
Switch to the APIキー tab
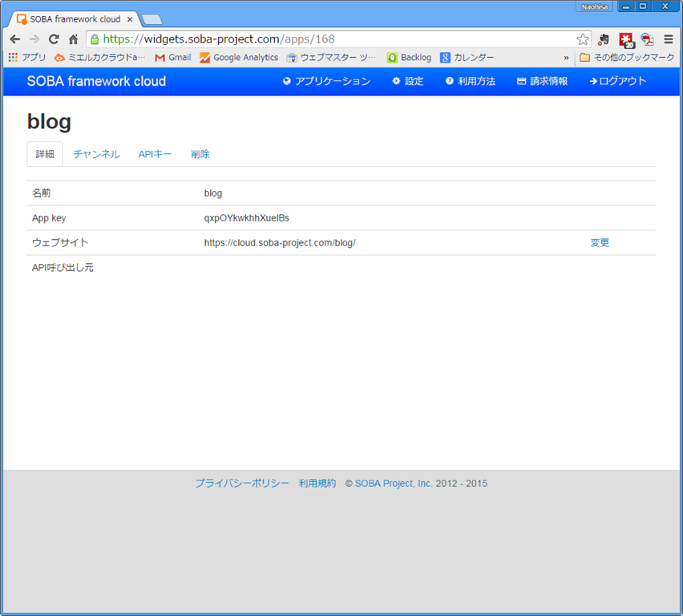(155, 154)
